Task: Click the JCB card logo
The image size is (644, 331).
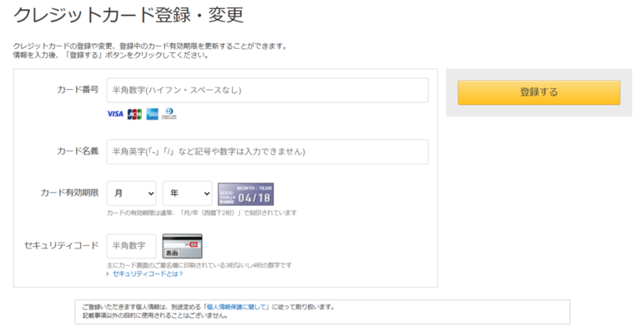Action: 135,114
